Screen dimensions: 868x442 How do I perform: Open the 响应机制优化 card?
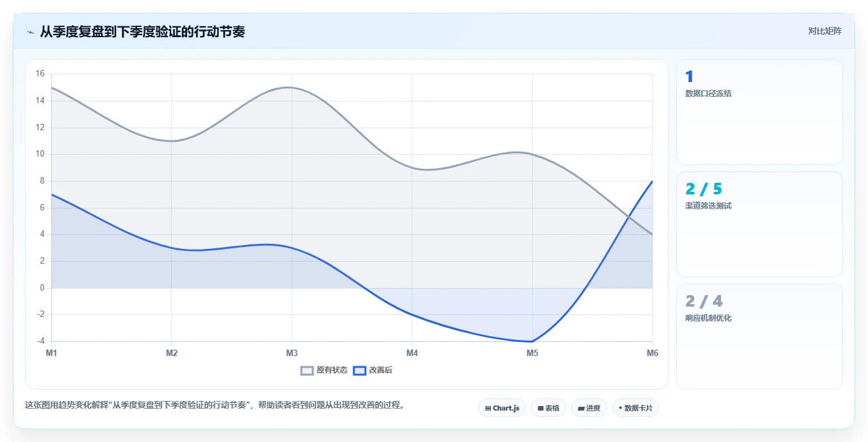759,337
